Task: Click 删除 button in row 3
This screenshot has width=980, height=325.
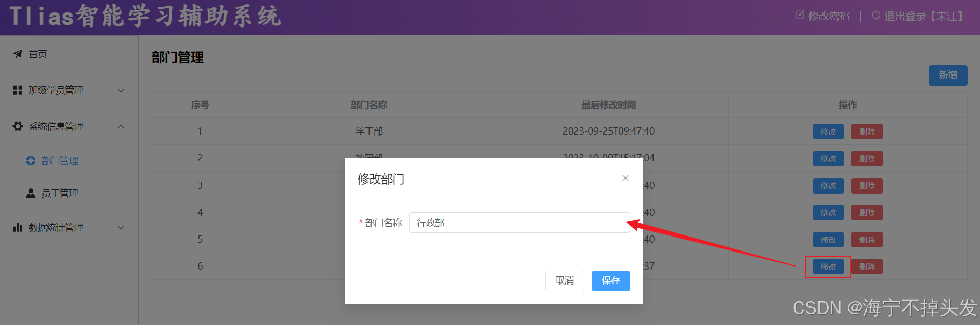Action: (x=867, y=185)
